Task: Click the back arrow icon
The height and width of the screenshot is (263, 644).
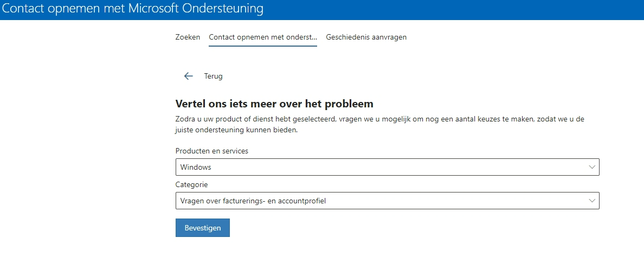Action: 189,76
